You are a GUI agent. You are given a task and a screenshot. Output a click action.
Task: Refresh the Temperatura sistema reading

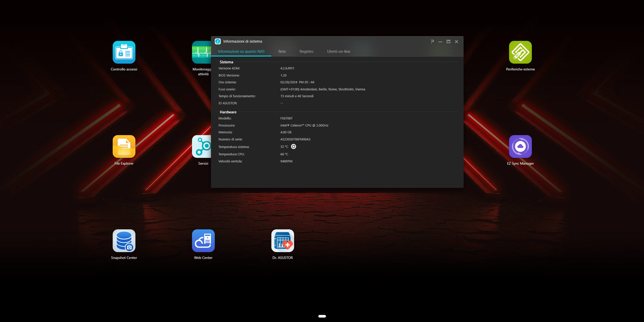(294, 147)
